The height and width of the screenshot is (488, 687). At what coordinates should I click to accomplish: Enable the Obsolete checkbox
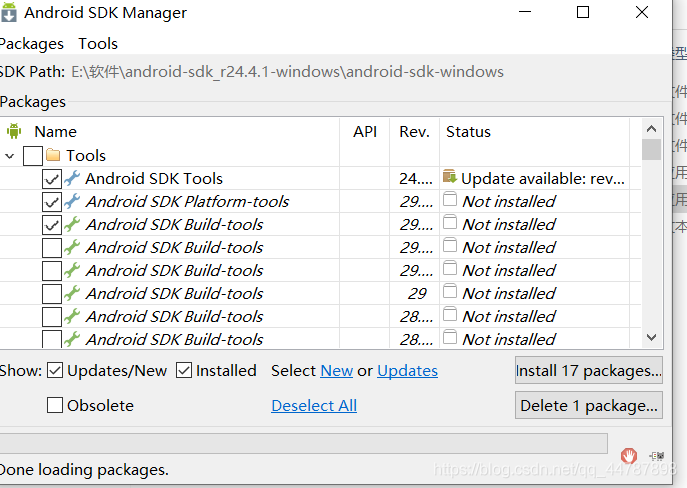point(55,405)
